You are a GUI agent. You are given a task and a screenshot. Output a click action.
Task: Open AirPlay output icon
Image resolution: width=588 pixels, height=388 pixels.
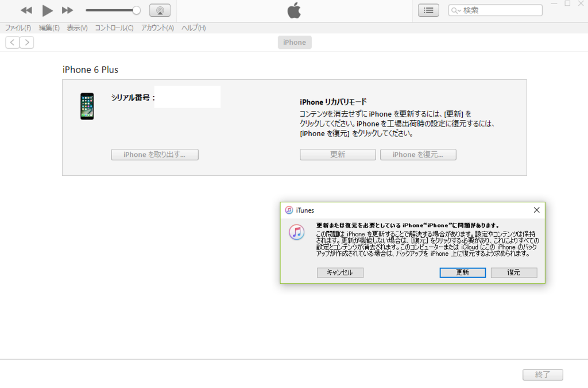[160, 10]
